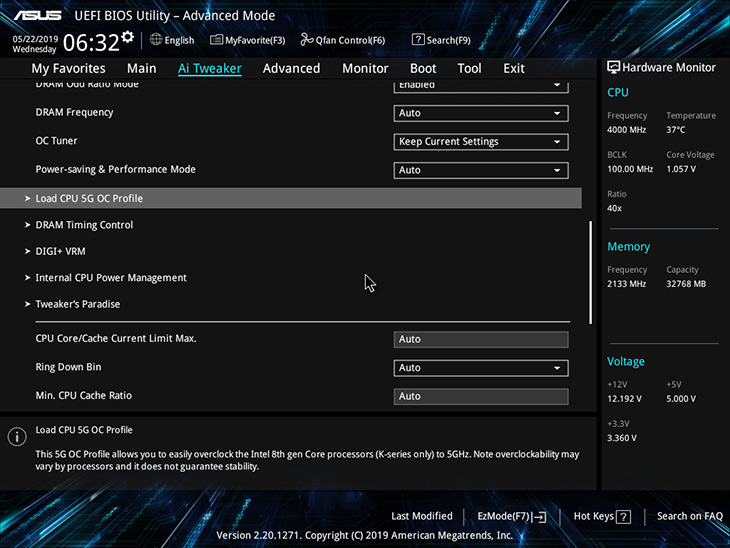Switch to EzMode(F7)
Viewport: 730px width, 548px height.
pos(512,516)
